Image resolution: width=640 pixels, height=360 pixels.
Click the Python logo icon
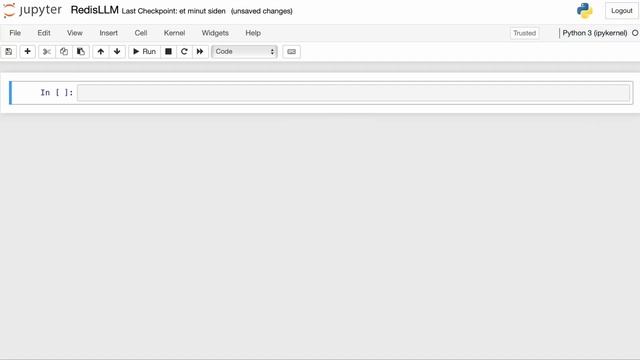click(x=584, y=11)
